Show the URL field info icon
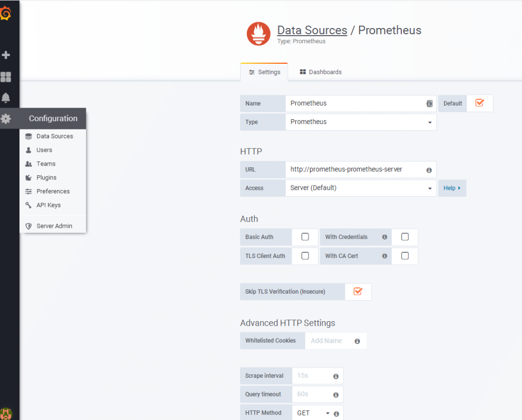Screen dimensions: 522x420 (x=429, y=170)
